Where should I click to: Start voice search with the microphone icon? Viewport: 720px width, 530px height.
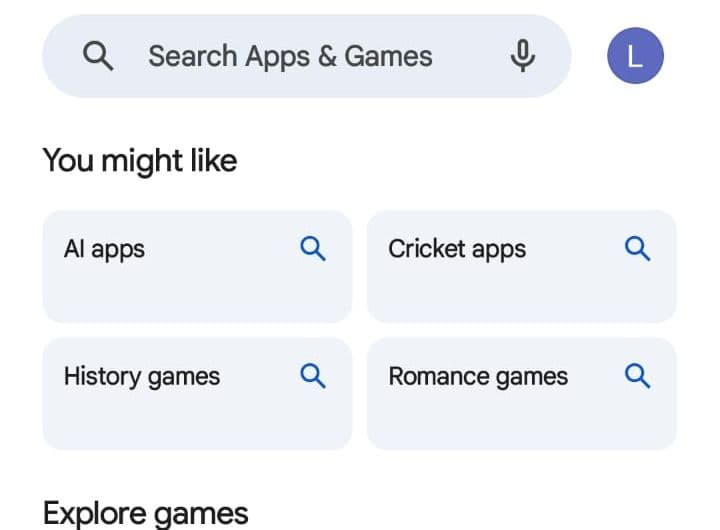click(523, 56)
